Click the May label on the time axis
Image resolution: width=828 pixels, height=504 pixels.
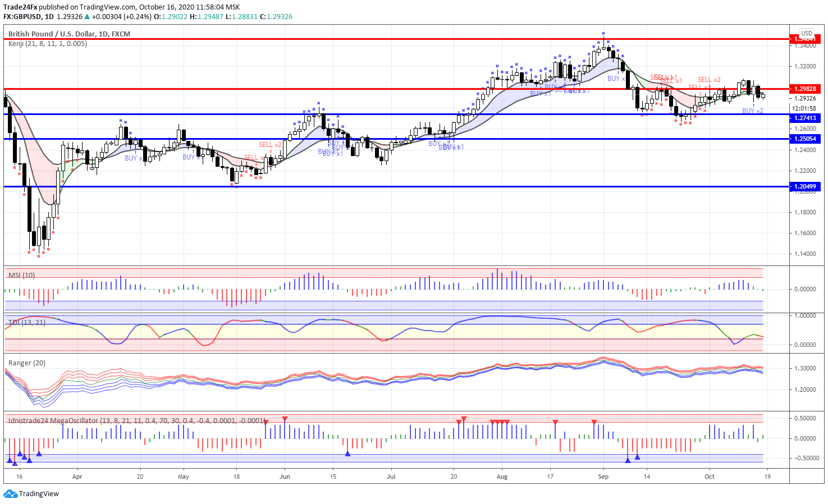(x=184, y=476)
